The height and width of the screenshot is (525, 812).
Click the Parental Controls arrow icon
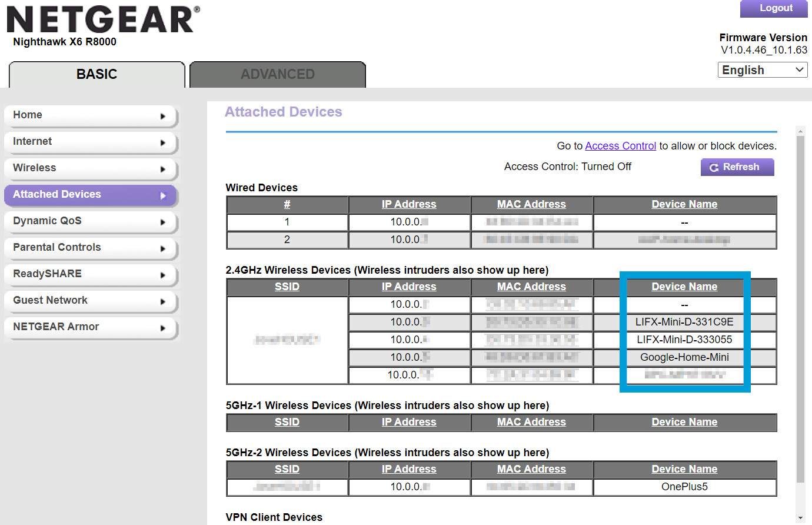163,249
